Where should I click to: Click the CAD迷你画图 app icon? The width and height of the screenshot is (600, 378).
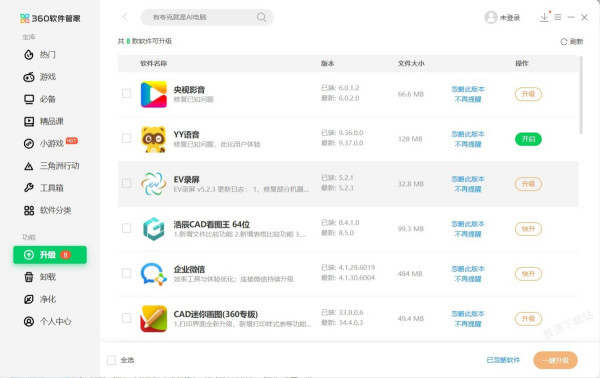point(153,319)
